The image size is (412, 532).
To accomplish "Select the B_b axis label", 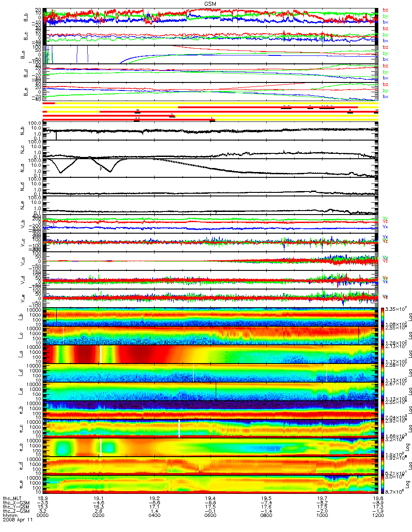I will pos(26,17).
